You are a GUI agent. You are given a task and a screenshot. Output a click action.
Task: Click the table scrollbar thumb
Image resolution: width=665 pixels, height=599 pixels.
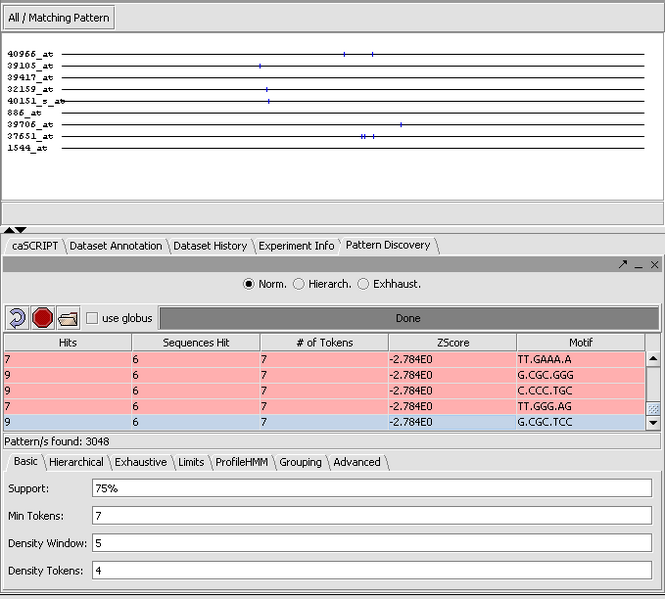(x=653, y=409)
